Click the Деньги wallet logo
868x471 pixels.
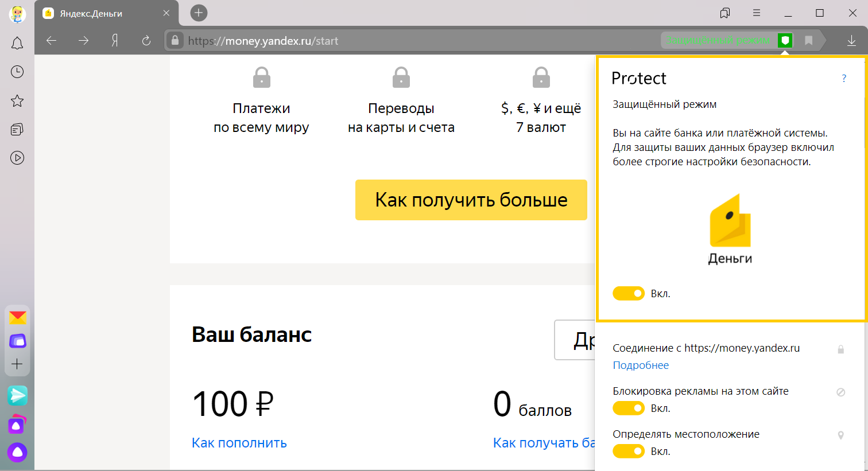[730, 229]
